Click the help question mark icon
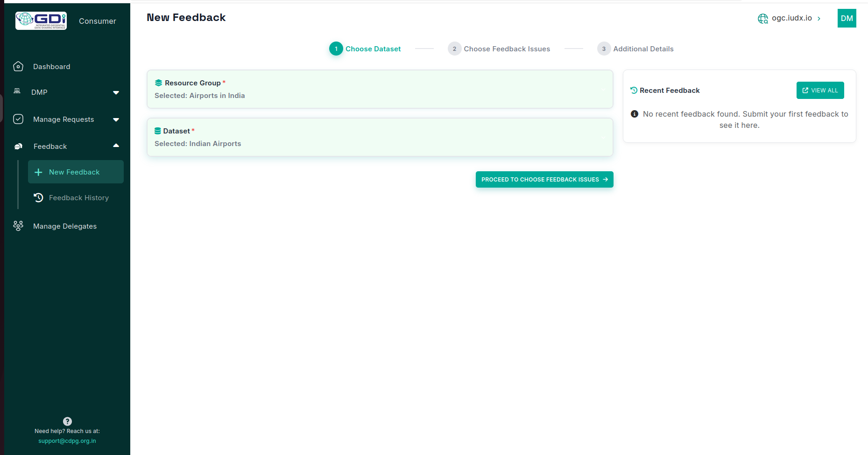868x455 pixels. pyautogui.click(x=67, y=421)
